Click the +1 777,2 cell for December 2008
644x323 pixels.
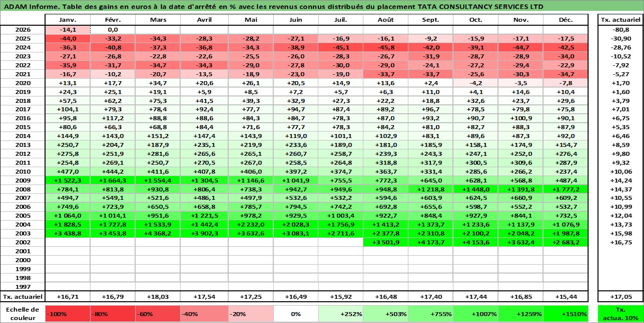tap(566, 189)
